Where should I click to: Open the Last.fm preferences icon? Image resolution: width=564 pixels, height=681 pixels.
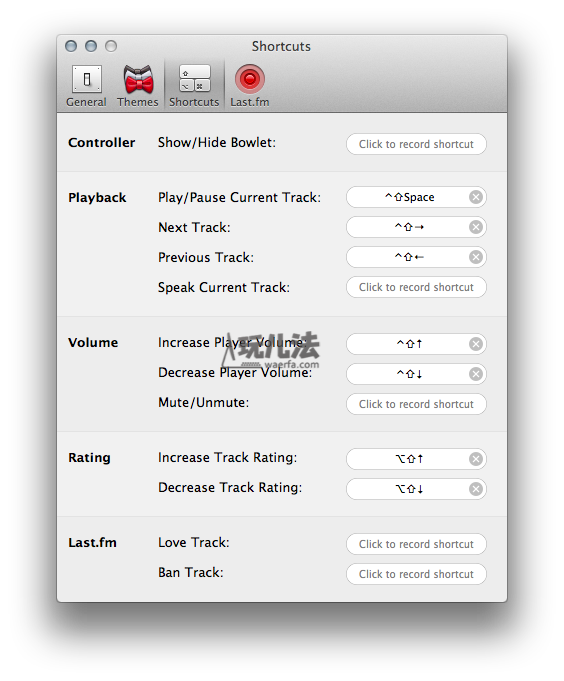(250, 79)
